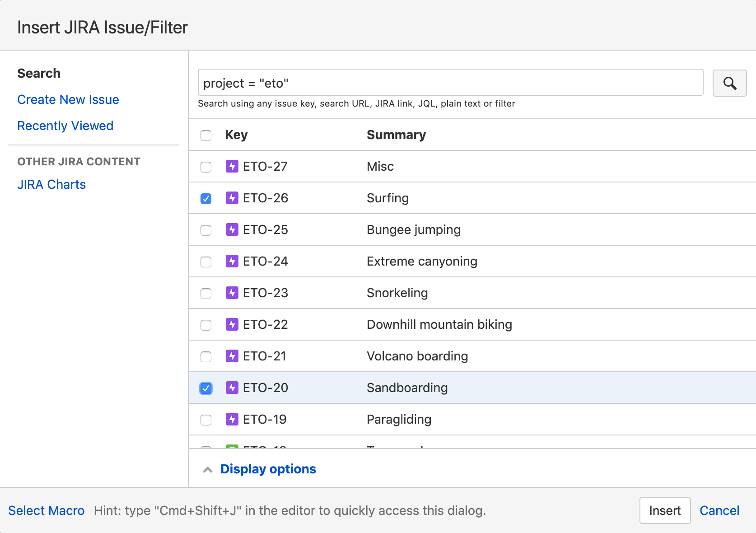Uncheck the ETO-26 Surfing checkbox
Image resolution: width=756 pixels, height=533 pixels.
(x=206, y=199)
